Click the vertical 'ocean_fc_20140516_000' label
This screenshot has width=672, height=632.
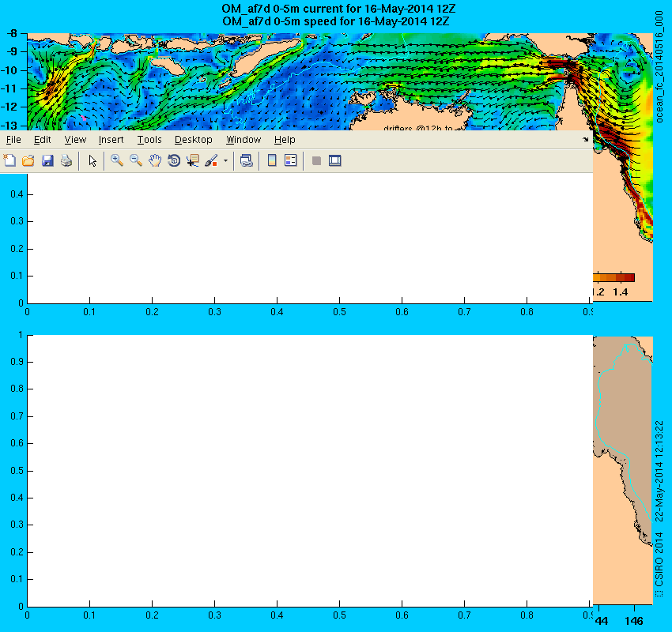(x=659, y=67)
